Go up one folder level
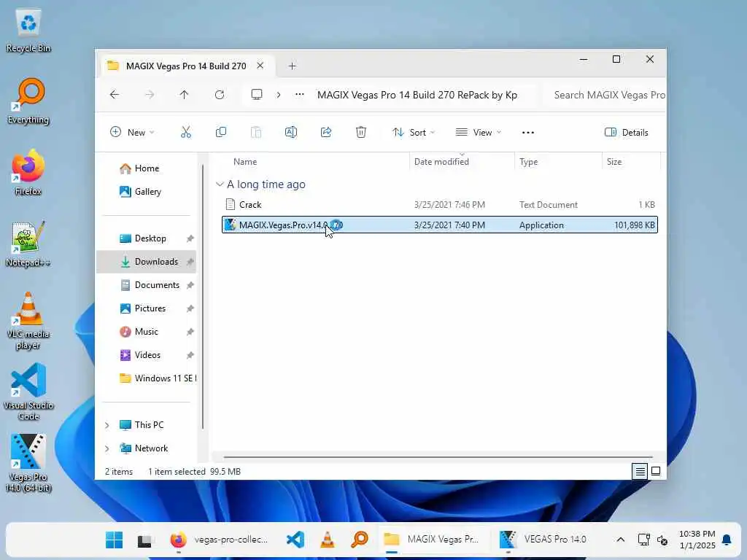The height and width of the screenshot is (560, 747). pyautogui.click(x=185, y=95)
